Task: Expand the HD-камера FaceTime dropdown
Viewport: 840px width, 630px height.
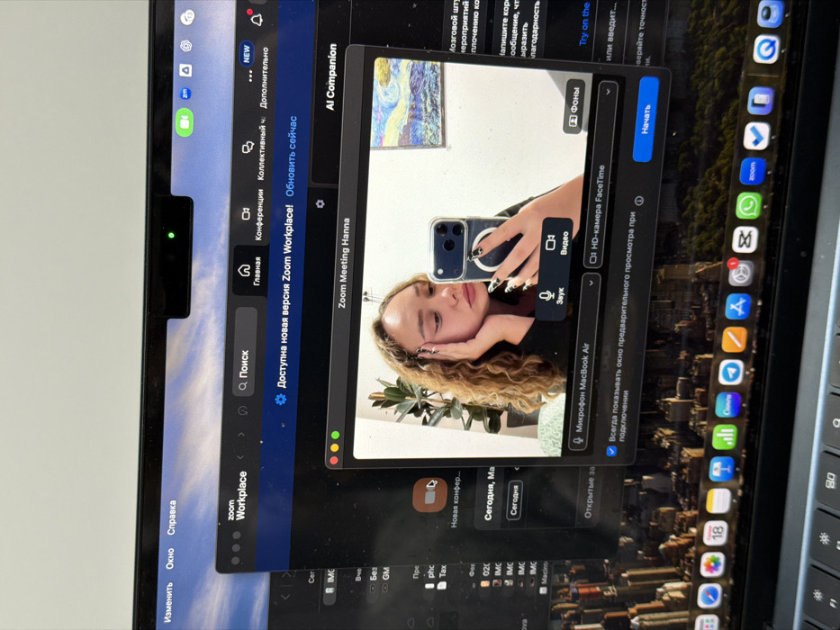Action: (x=599, y=174)
